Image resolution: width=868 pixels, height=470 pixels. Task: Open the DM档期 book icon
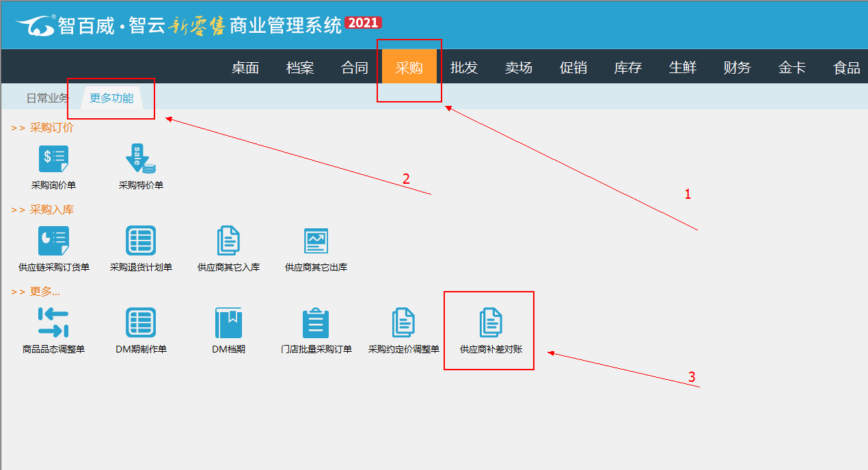pyautogui.click(x=228, y=323)
